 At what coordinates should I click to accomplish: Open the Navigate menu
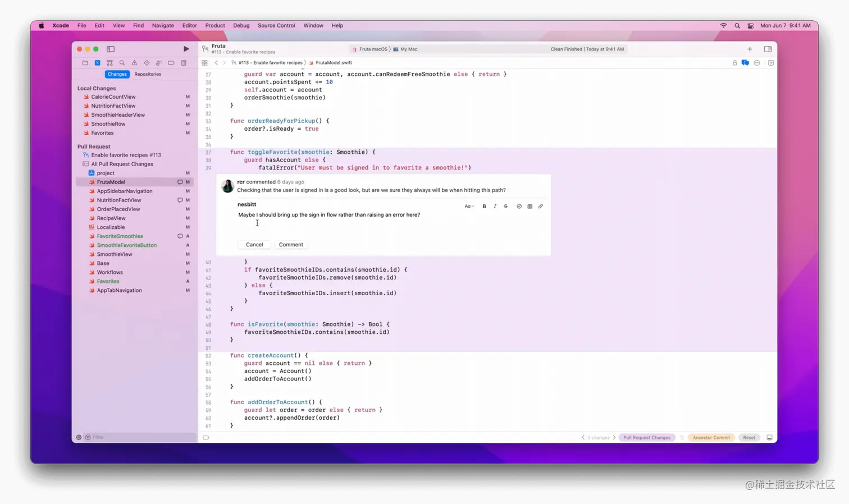coord(163,25)
